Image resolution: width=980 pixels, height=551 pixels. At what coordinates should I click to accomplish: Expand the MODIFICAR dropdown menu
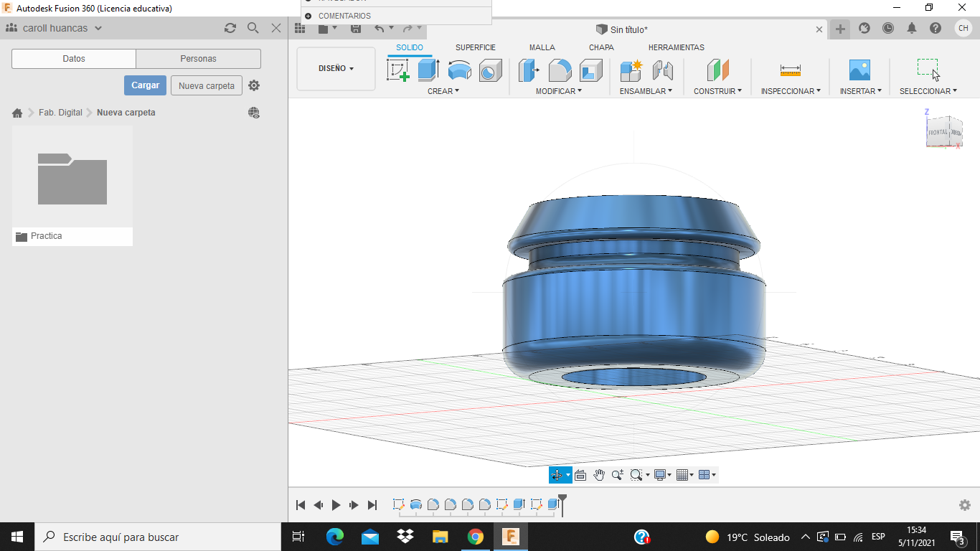click(x=558, y=91)
